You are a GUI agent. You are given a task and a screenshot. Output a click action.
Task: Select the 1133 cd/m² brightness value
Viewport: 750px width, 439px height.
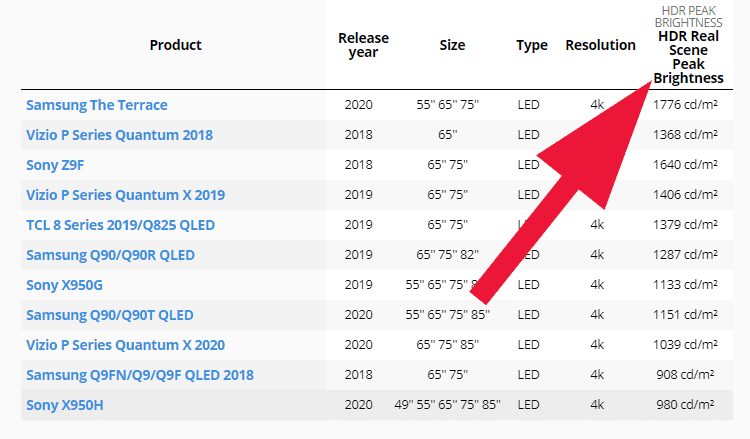(685, 285)
